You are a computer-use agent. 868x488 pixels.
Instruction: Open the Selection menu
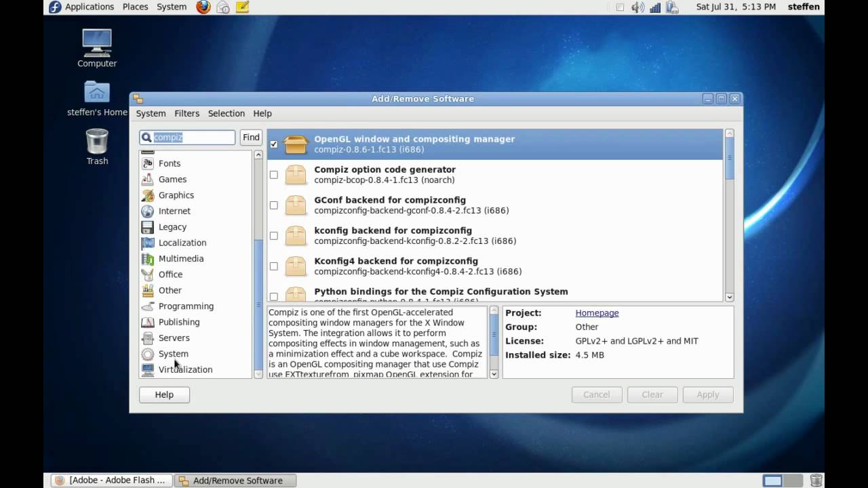226,113
